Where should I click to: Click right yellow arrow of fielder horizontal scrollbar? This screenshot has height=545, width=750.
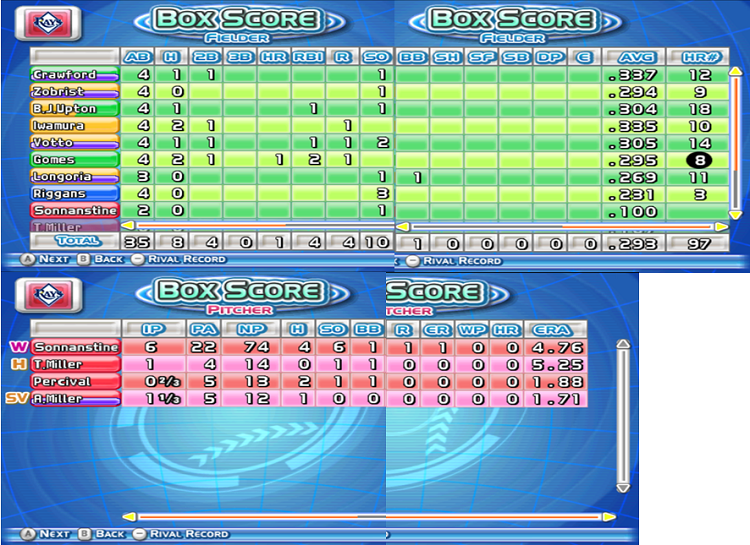click(722, 227)
